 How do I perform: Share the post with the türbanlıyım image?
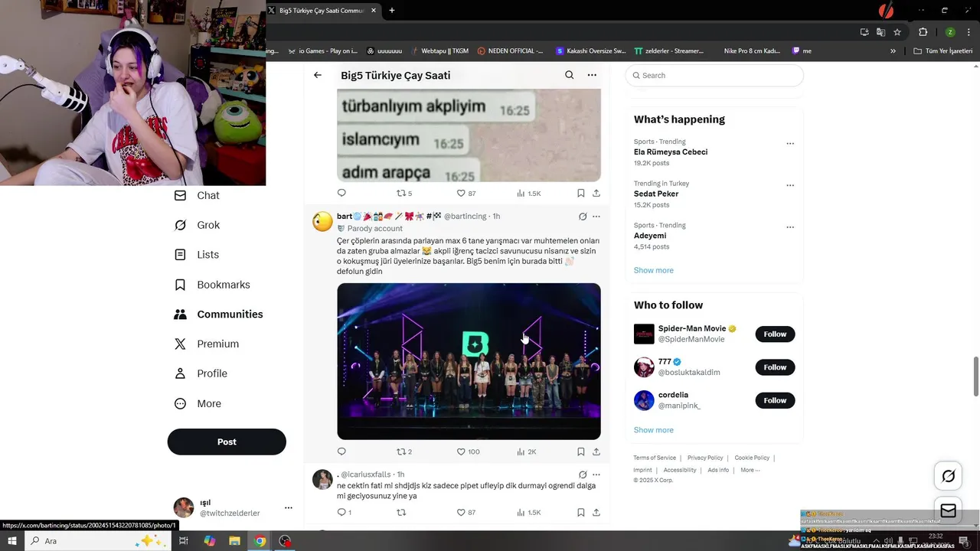pos(596,194)
